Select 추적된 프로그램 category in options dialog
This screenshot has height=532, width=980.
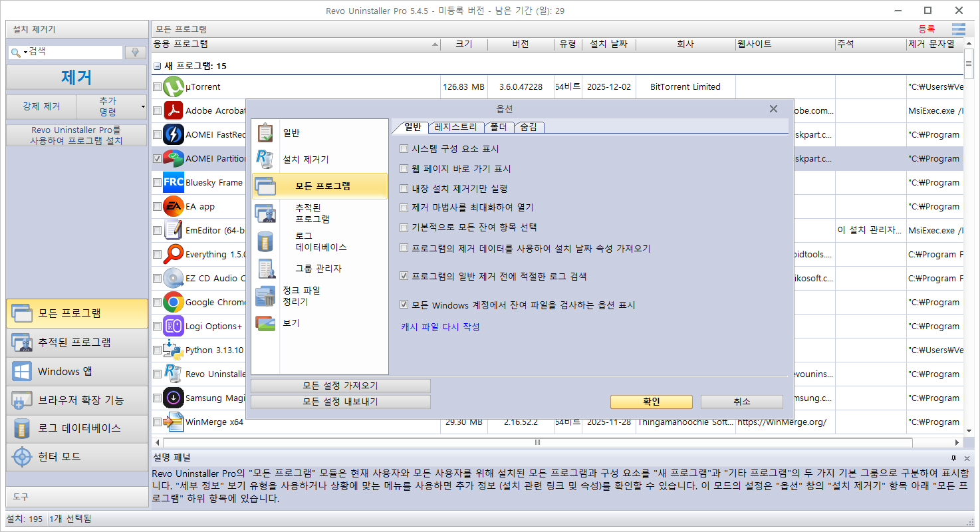click(x=319, y=213)
